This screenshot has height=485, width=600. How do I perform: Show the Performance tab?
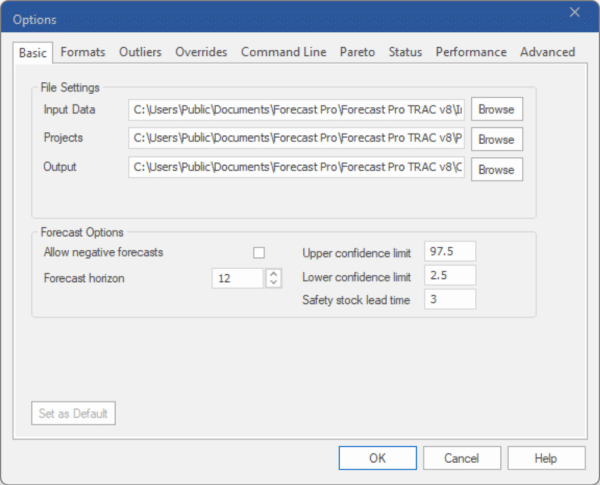click(471, 52)
